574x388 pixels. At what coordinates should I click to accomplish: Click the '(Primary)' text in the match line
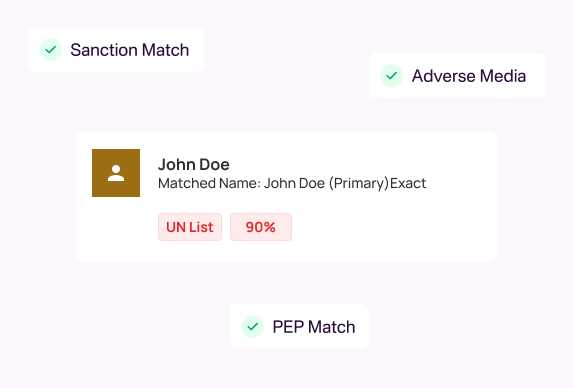click(359, 183)
